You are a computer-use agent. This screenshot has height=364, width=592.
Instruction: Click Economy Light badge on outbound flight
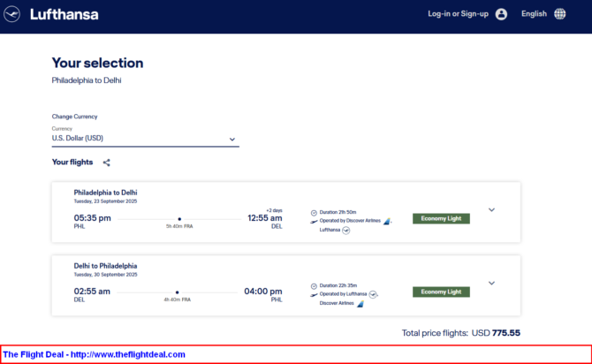(441, 218)
